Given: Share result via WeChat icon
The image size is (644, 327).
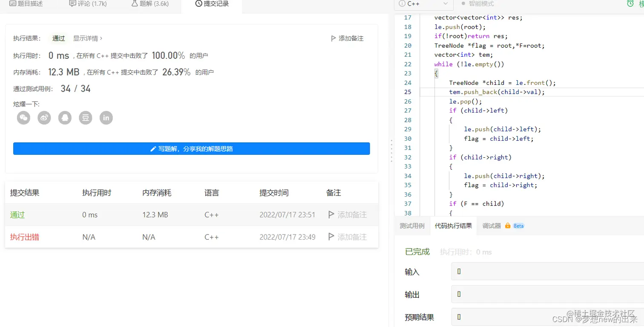Looking at the screenshot, I should [23, 118].
